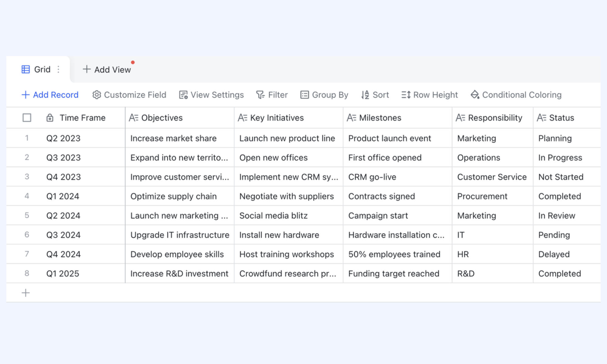Click the Status column header

click(567, 118)
